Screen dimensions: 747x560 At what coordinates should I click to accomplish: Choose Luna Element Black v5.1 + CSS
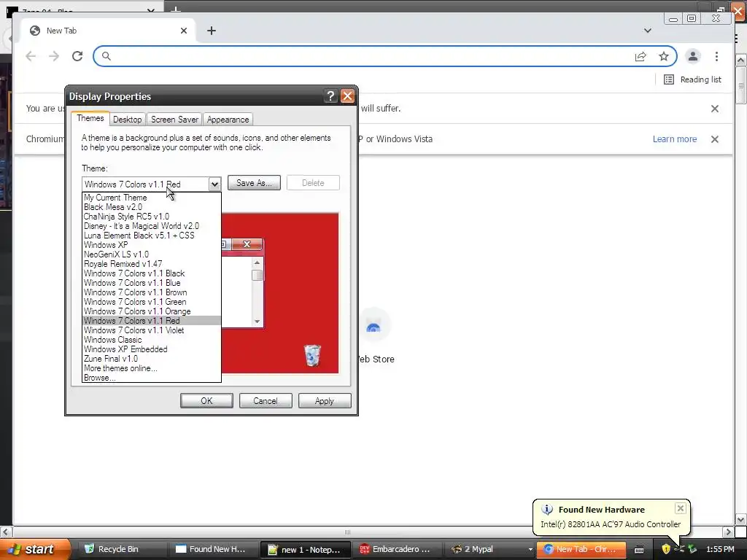152,236
